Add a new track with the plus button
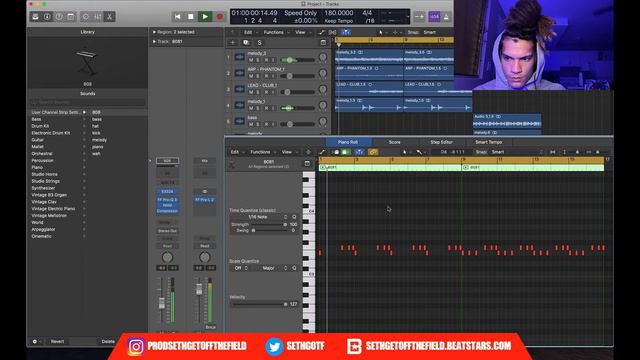Screen dimensions: 640x360 click(x=233, y=42)
